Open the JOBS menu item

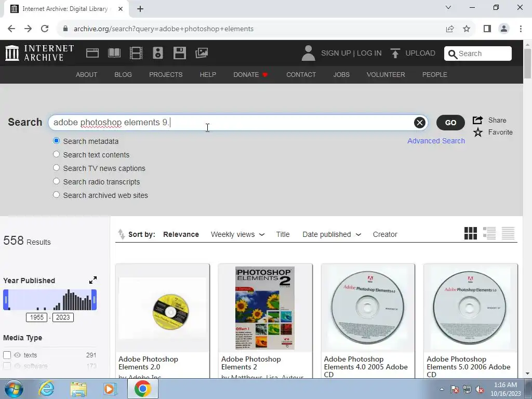pos(341,75)
